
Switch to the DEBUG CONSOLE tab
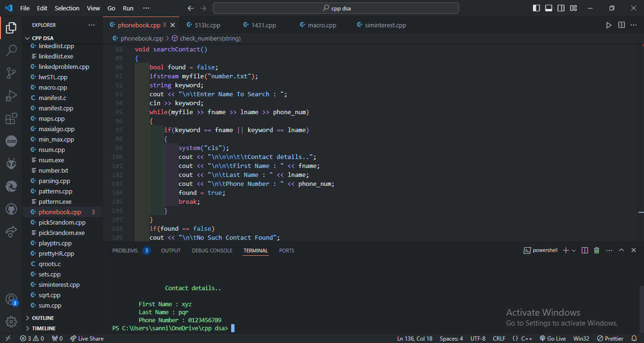[x=212, y=251]
